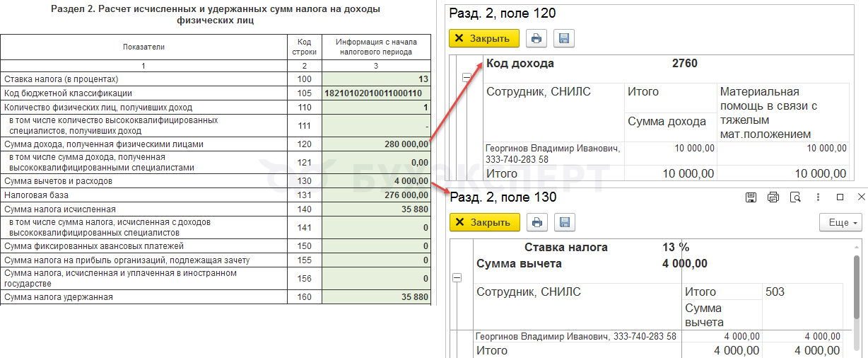Collapse the Сумма вычета group in поле 130

tap(457, 279)
